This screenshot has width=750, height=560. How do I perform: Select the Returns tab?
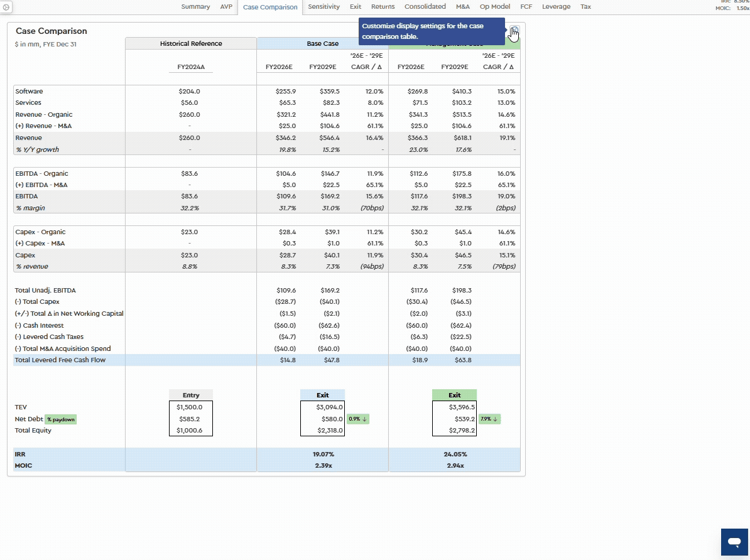coord(383,7)
